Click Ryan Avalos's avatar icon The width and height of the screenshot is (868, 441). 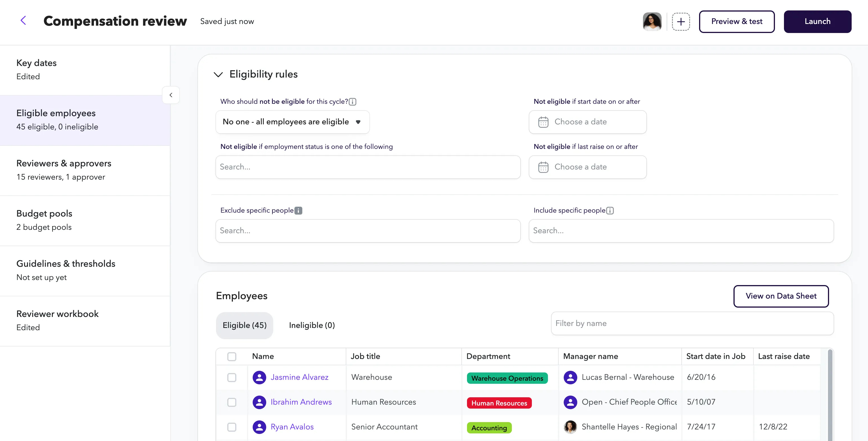pyautogui.click(x=259, y=427)
